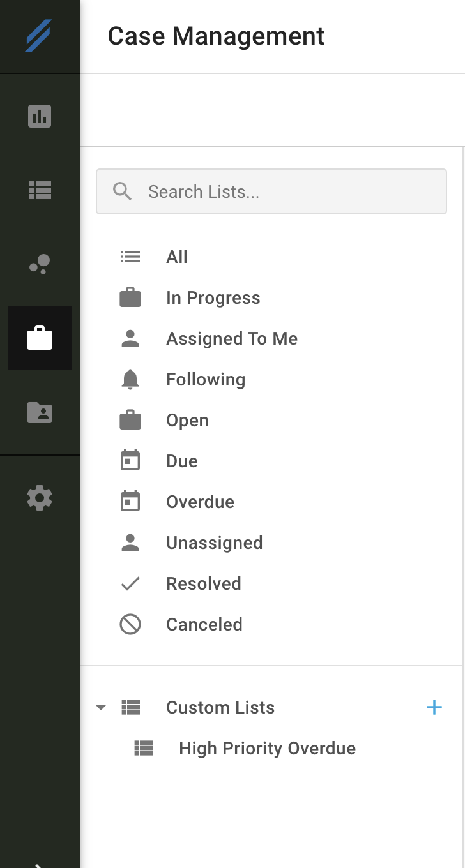Click the search magnifier in the Search Lists field
Image resolution: width=465 pixels, height=868 pixels.
(x=122, y=191)
